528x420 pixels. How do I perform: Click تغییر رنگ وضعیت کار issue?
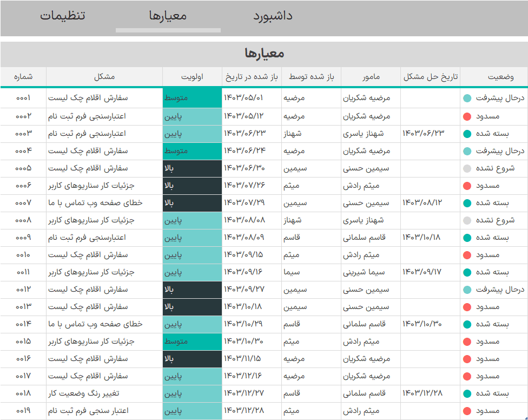pos(83,393)
